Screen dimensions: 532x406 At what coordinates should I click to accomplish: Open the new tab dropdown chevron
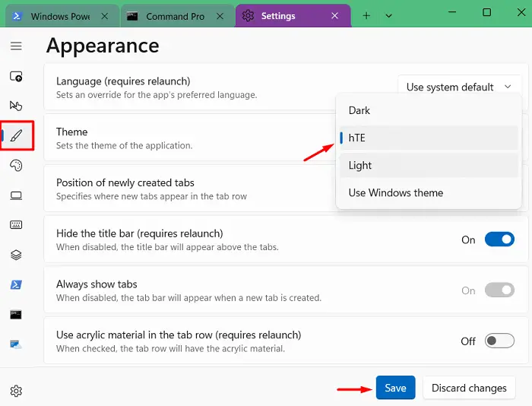(389, 16)
